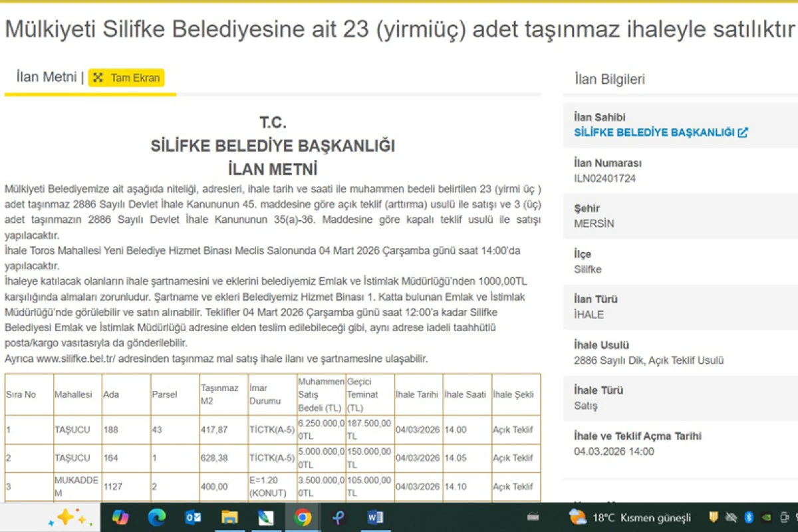This screenshot has width=798, height=532.
Task: Open Google Chrome from the taskbar
Action: 303,517
